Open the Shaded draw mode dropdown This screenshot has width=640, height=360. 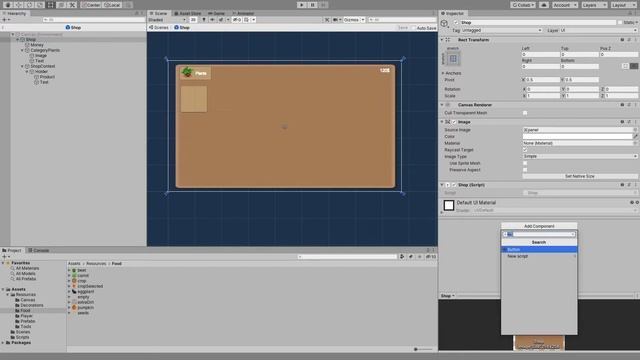(x=167, y=20)
